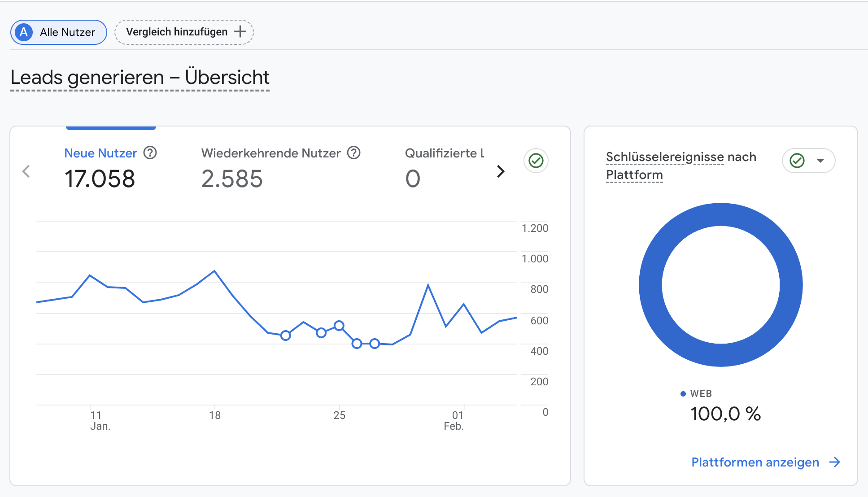This screenshot has width=868, height=497.
Task: Click Leads generieren – Übersicht title
Action: pos(140,77)
